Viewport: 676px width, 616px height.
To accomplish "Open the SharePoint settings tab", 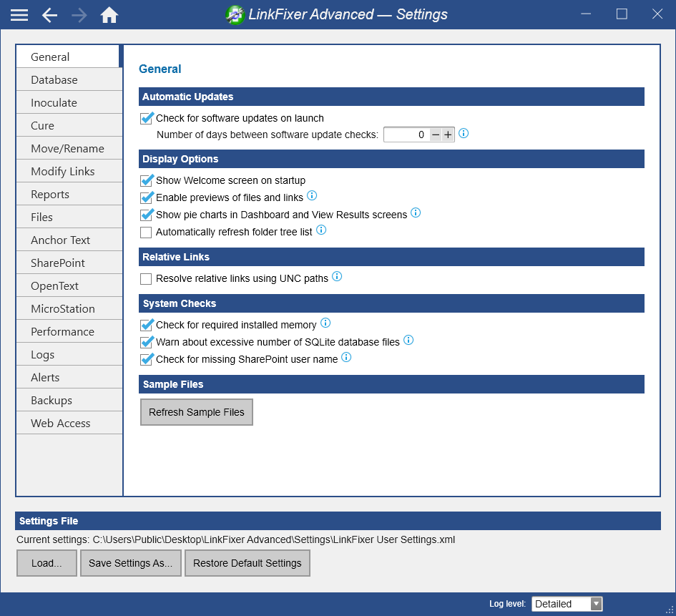I will (x=69, y=263).
